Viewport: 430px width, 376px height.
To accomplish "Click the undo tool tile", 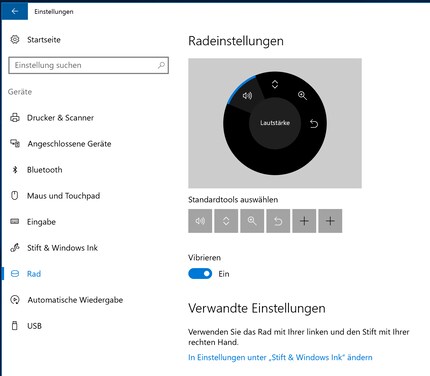I will click(x=278, y=221).
